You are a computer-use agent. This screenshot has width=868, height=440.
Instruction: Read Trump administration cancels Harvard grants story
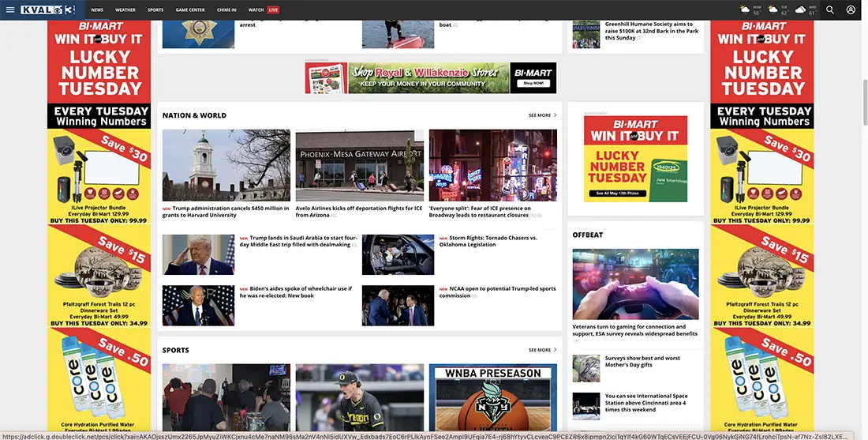226,212
